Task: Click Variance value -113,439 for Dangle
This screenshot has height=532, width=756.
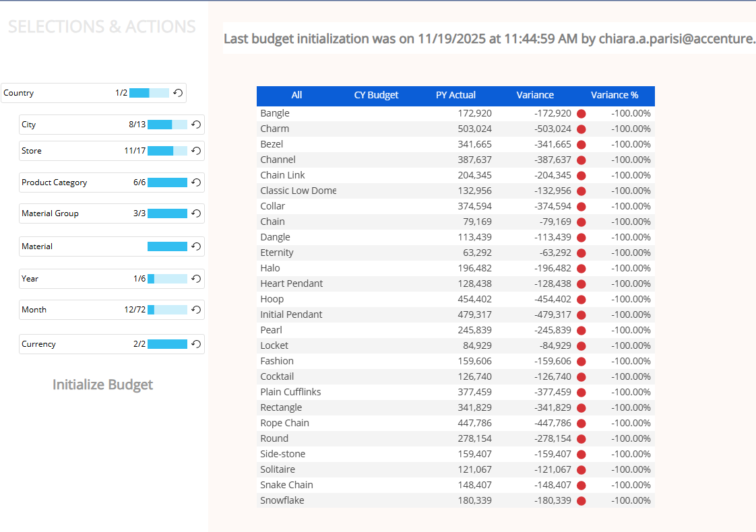Action: 553,237
